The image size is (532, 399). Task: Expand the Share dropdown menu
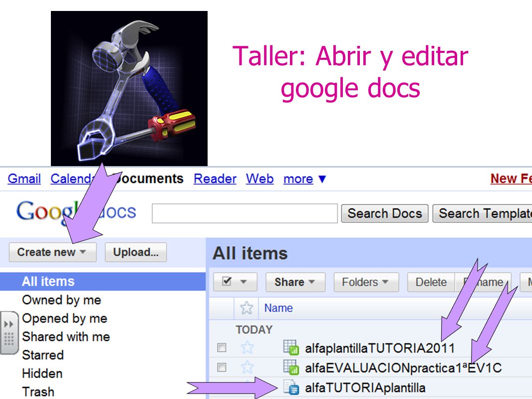(295, 282)
